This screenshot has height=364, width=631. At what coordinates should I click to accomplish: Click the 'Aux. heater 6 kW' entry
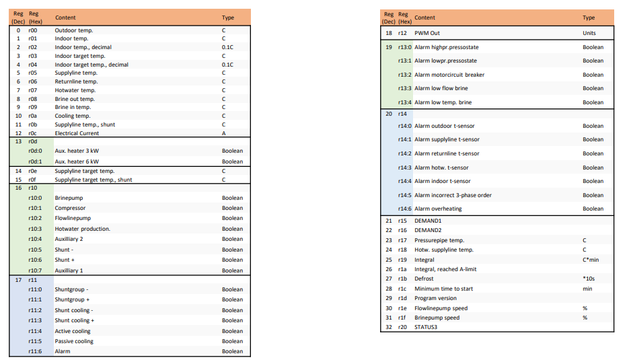click(x=77, y=161)
